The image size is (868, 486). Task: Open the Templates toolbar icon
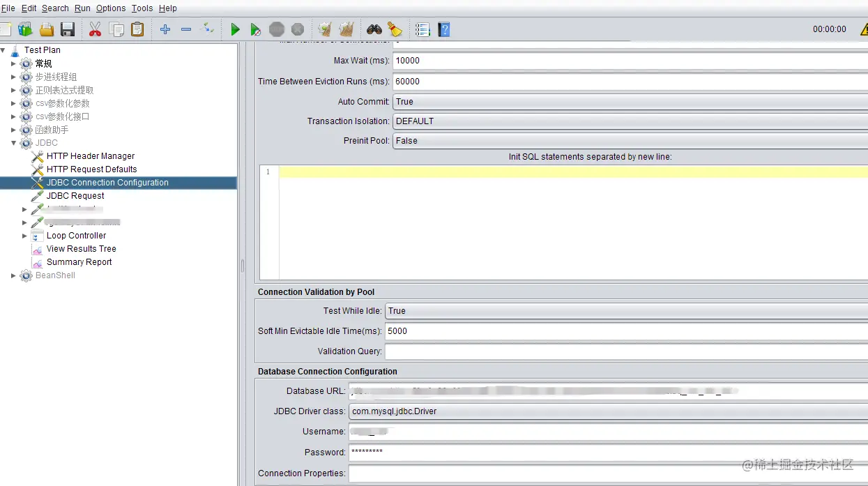click(x=25, y=29)
